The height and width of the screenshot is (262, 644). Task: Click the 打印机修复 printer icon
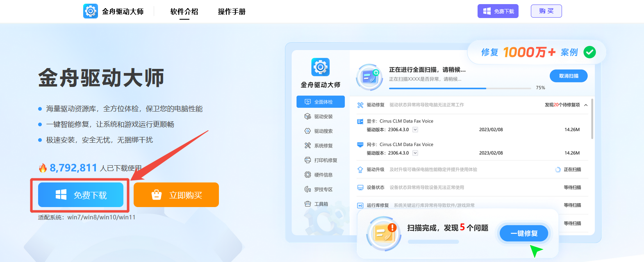coord(308,160)
